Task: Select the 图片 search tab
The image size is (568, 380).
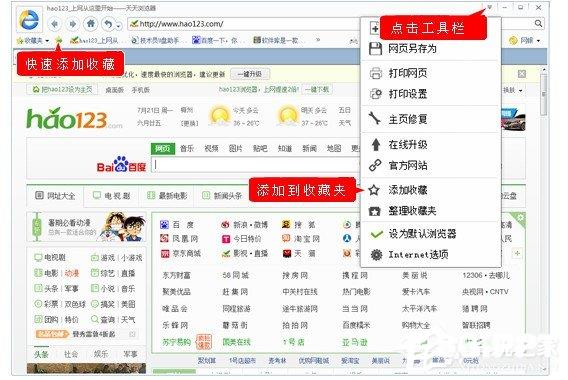Action: pyautogui.click(x=236, y=148)
